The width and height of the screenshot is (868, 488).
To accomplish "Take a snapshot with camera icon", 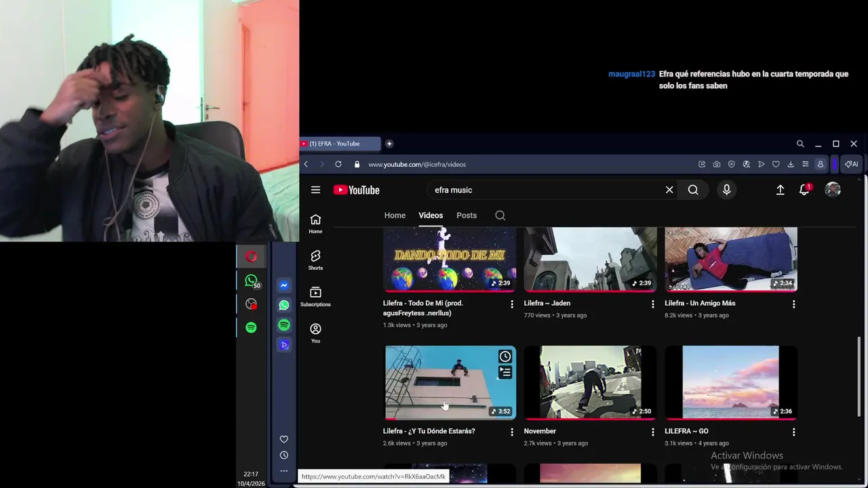I will [x=717, y=164].
